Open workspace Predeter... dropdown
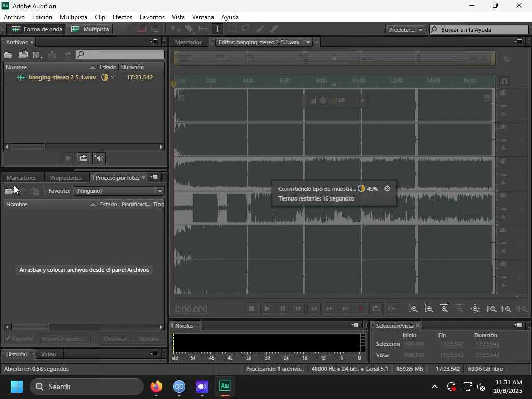This screenshot has height=399, width=532. (405, 30)
